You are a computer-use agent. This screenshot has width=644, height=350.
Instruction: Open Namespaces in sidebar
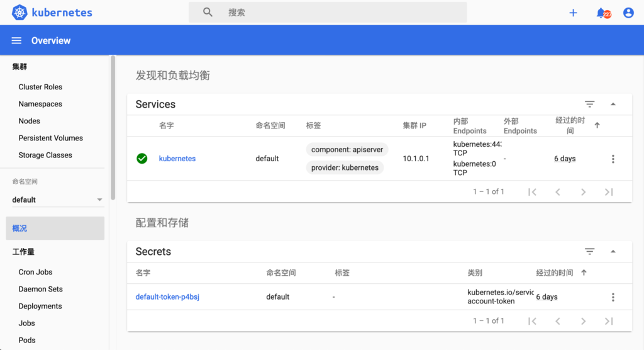click(x=40, y=104)
